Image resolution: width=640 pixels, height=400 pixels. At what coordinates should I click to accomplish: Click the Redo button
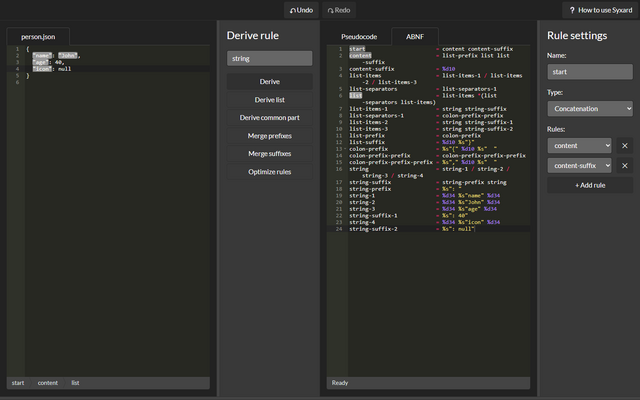click(339, 10)
